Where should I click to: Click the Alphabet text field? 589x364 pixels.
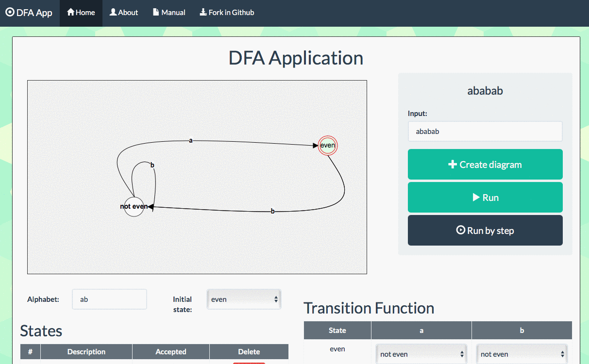pos(109,299)
